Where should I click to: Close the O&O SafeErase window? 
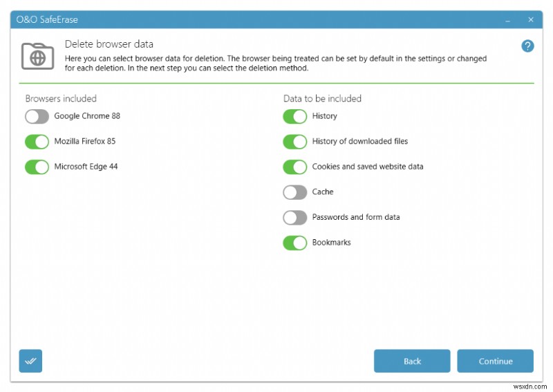click(x=530, y=20)
